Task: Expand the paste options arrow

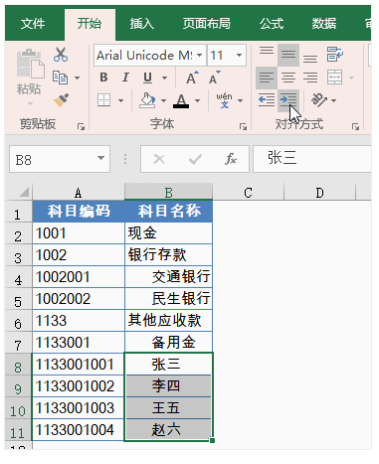Action: coord(30,104)
